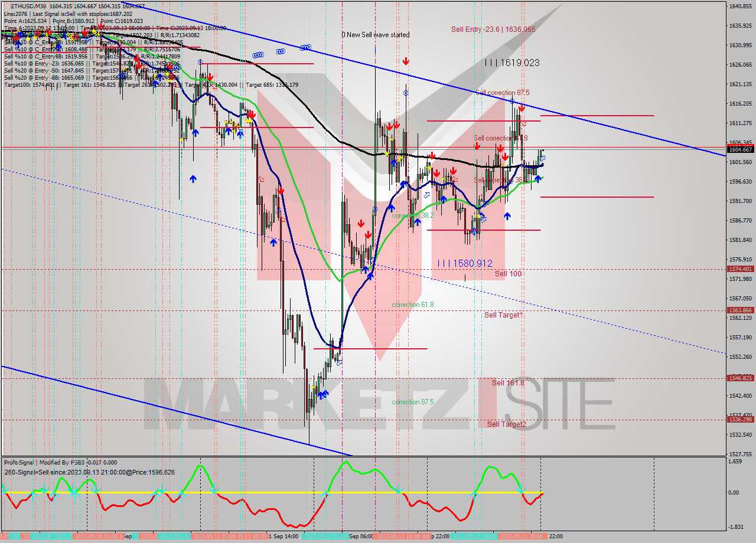The image size is (756, 543).
Task: Select the 'Sell Target2' label
Action: [506, 424]
